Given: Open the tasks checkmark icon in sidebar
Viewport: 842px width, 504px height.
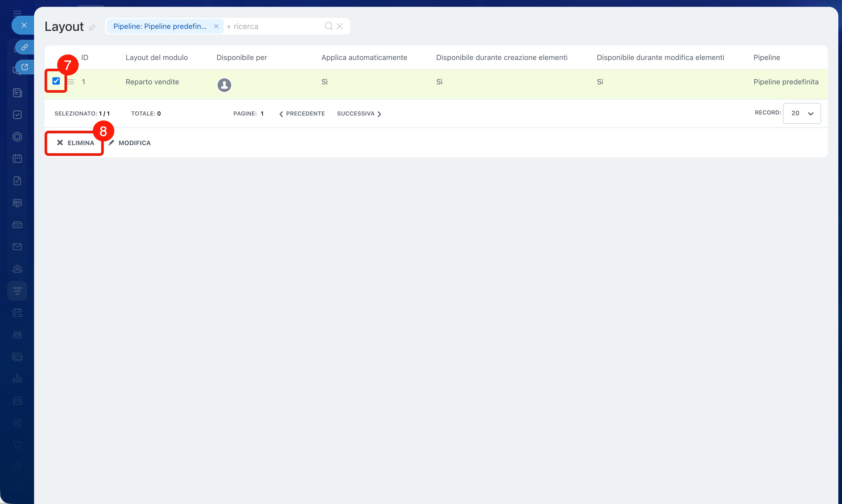Looking at the screenshot, I should coord(17,115).
